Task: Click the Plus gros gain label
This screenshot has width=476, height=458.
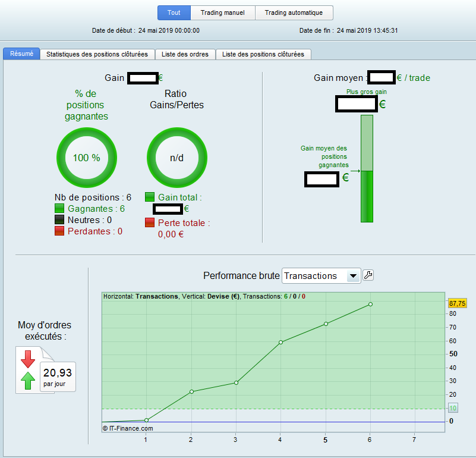Action: (x=367, y=92)
